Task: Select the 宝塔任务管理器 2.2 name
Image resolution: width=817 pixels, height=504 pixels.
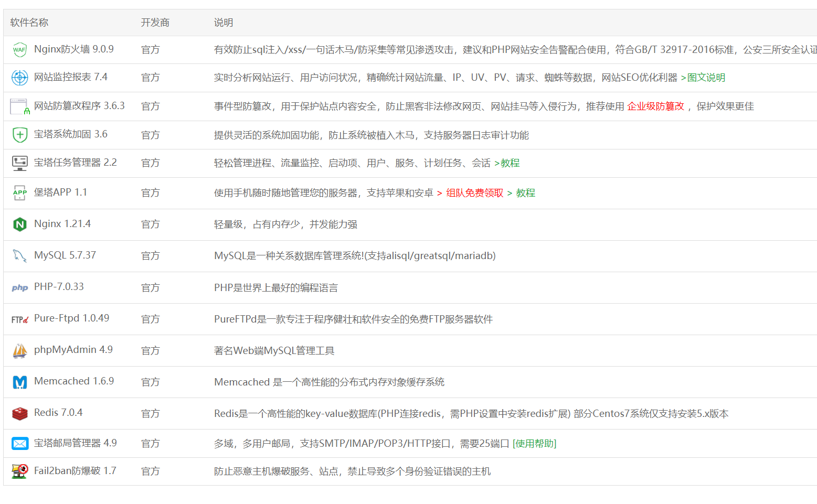Action: click(x=76, y=163)
